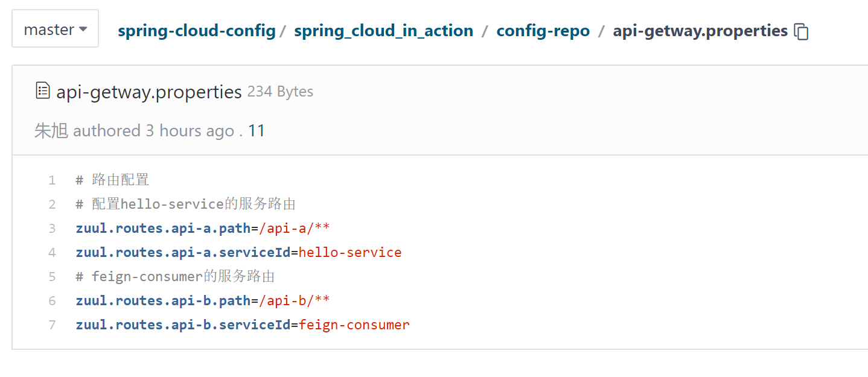Open author 朱旭 profile link
Viewport: 868px width, 377px height.
coord(51,131)
